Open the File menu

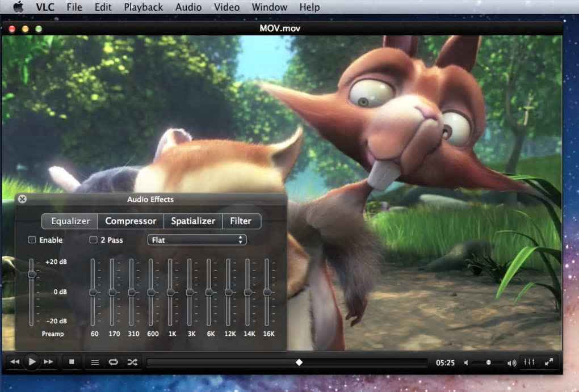(74, 7)
